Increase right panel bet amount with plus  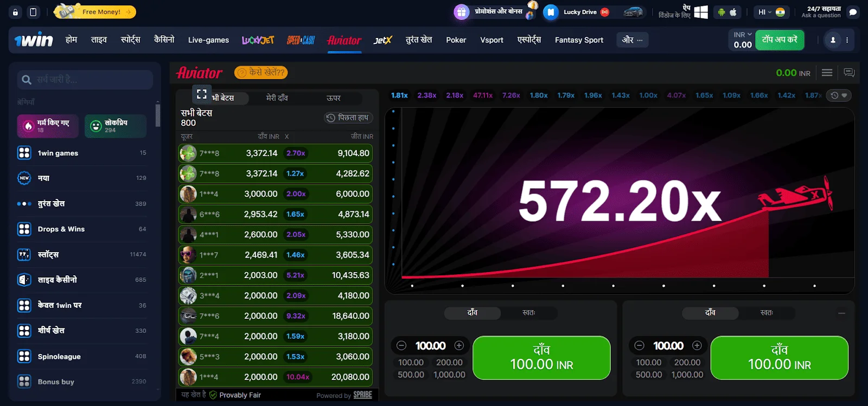coord(697,346)
